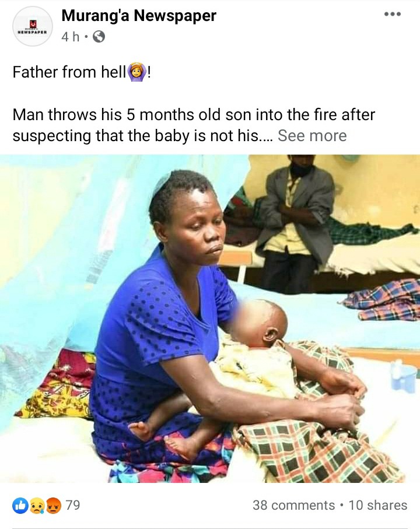The width and height of the screenshot is (420, 529).
Task: Click the Father from hell headline text
Action: [x=69, y=72]
